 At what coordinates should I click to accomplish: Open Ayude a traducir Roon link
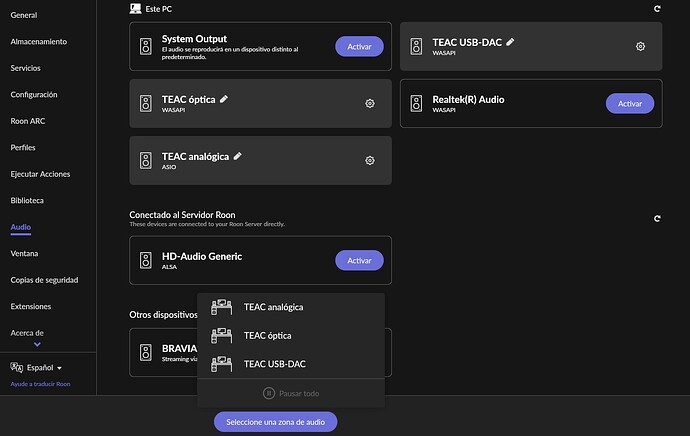coord(40,384)
